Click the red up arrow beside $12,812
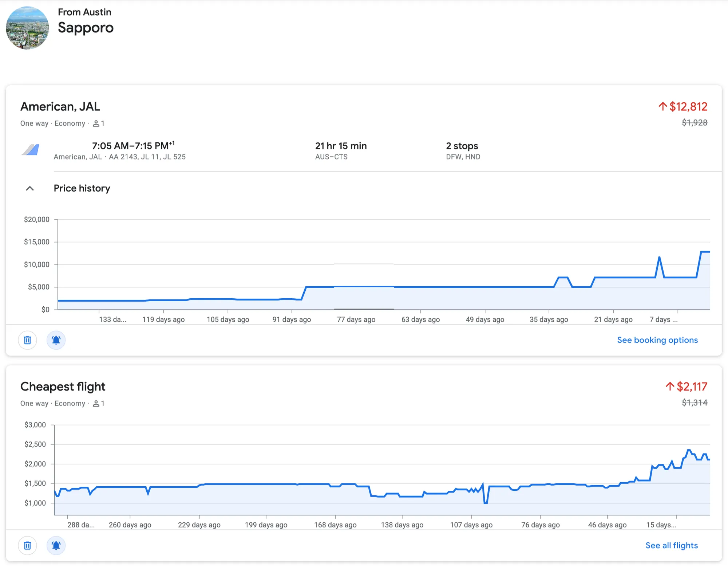This screenshot has height=569, width=728. 662,106
